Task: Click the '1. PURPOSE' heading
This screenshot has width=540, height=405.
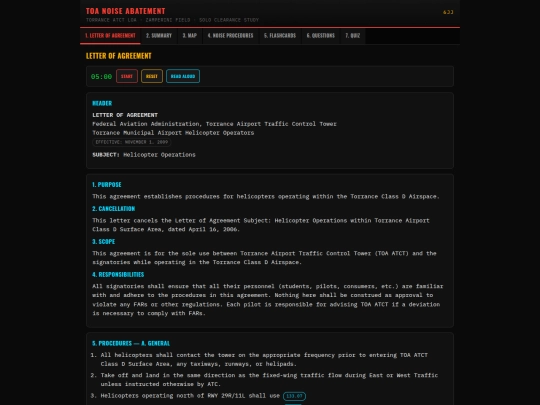Action: [x=107, y=185]
